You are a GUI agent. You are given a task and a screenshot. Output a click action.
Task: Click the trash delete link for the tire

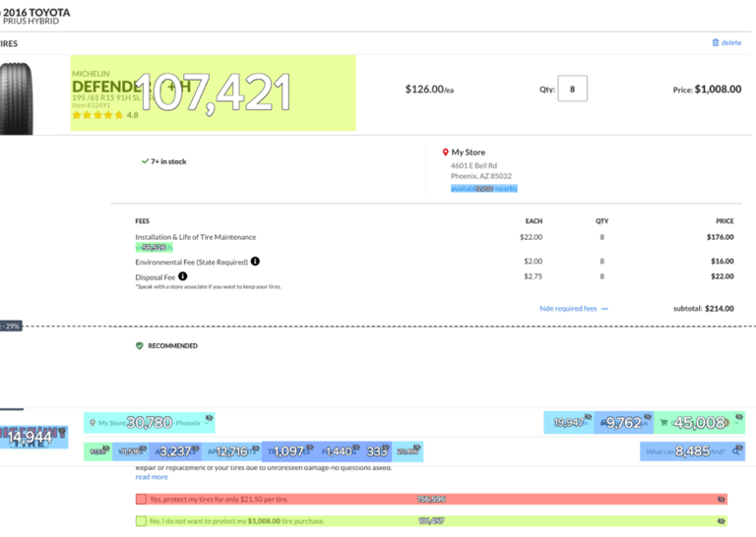[x=726, y=43]
